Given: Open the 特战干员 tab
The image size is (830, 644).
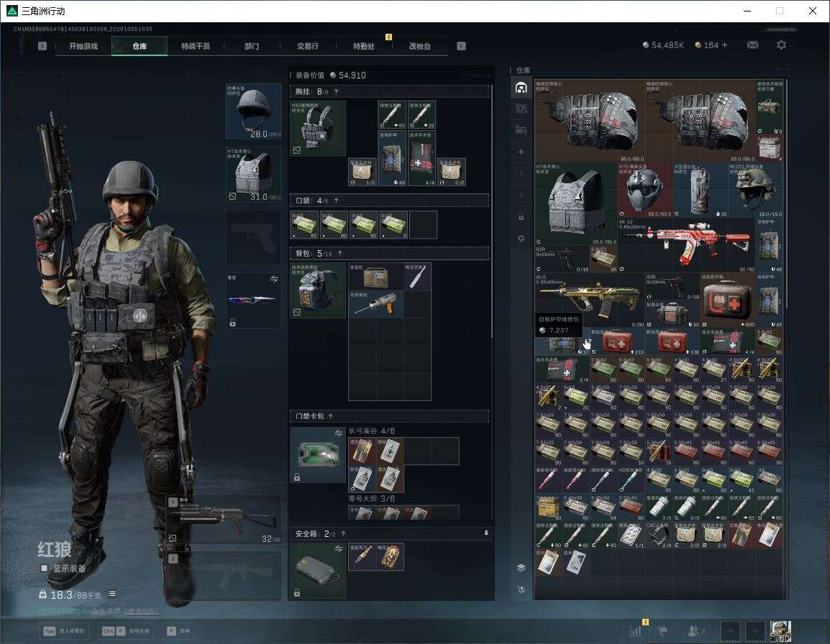Looking at the screenshot, I should [196, 46].
